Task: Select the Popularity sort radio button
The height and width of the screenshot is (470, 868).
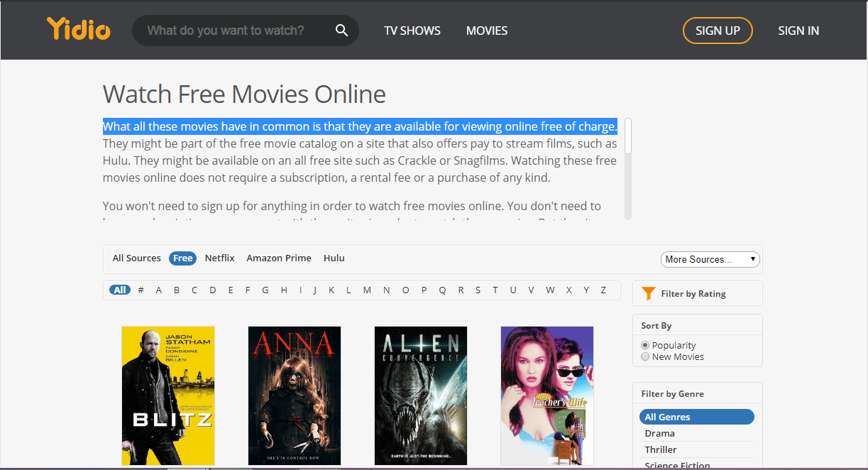Action: tap(644, 344)
